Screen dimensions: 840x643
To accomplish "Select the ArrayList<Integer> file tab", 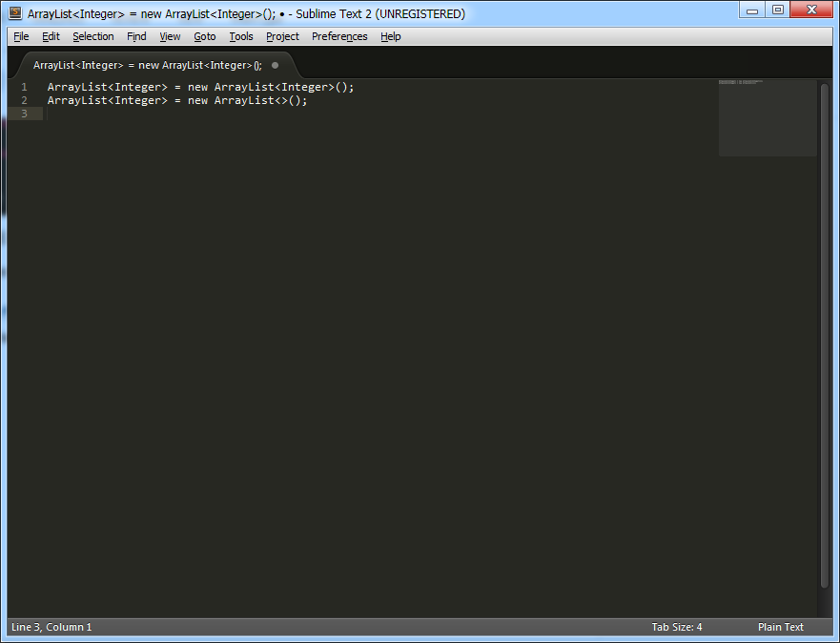I will click(x=155, y=66).
